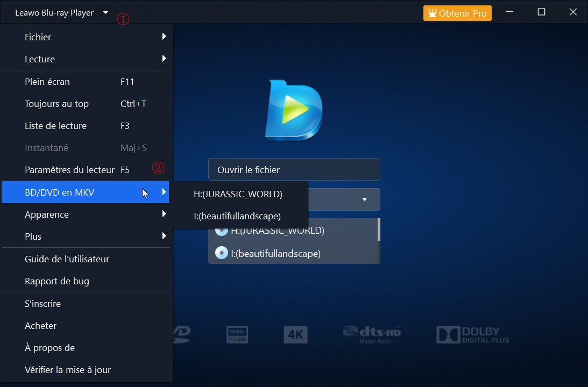Screen dimensions: 588x387
Task: Open the Leawo Blu-ray Player title dropdown arrow
Action: point(106,13)
